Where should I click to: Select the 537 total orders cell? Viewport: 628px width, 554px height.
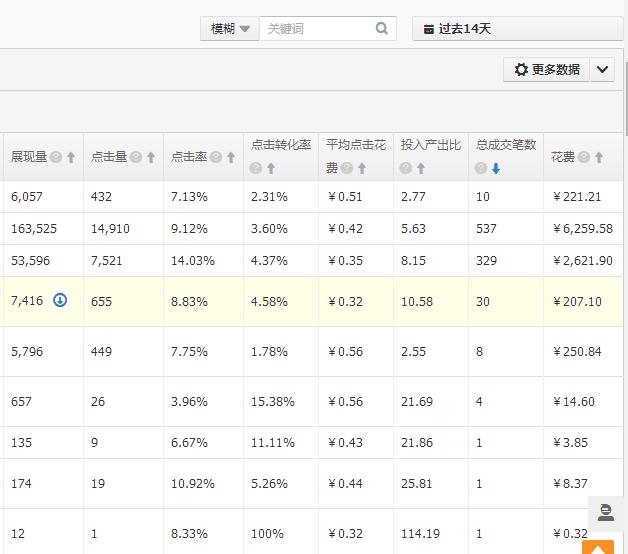coord(506,229)
